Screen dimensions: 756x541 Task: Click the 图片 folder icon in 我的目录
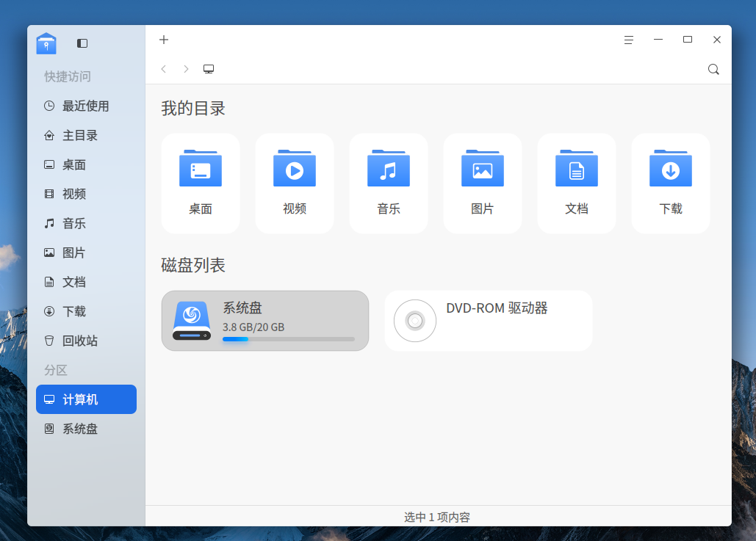[483, 168]
